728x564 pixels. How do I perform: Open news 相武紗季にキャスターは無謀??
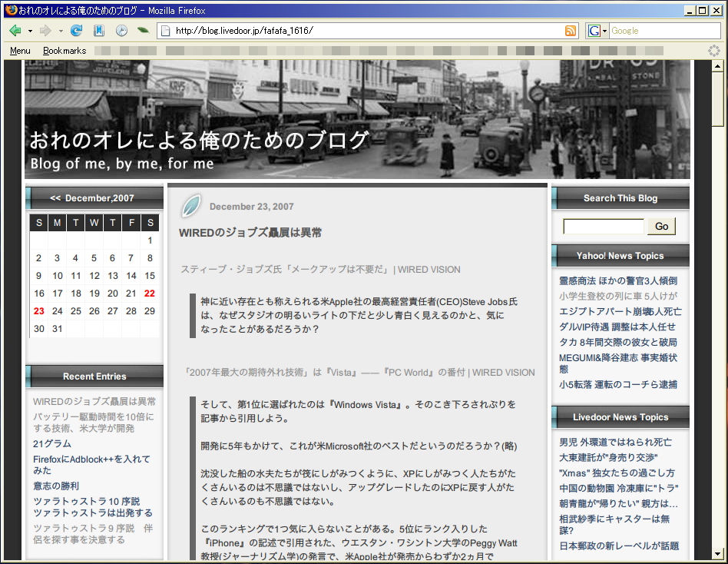pyautogui.click(x=614, y=525)
